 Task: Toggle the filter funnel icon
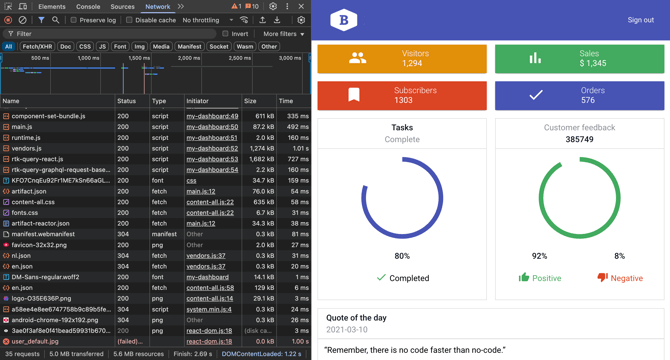click(x=41, y=20)
